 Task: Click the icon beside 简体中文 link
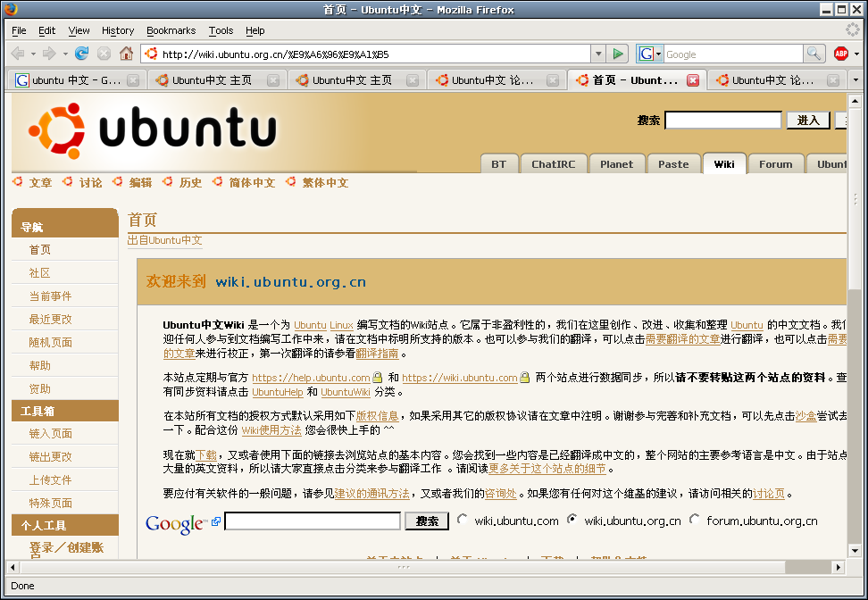(218, 181)
